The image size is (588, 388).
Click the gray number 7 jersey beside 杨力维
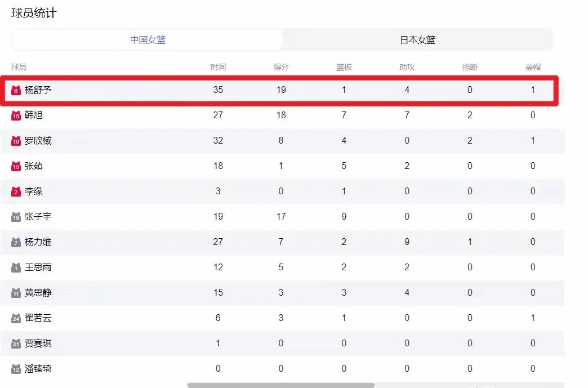pos(16,242)
